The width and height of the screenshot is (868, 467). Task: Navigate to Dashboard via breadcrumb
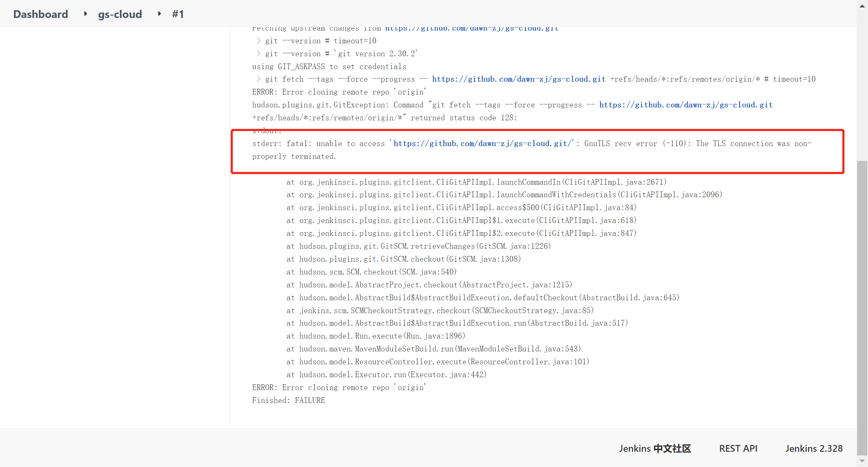pos(40,14)
